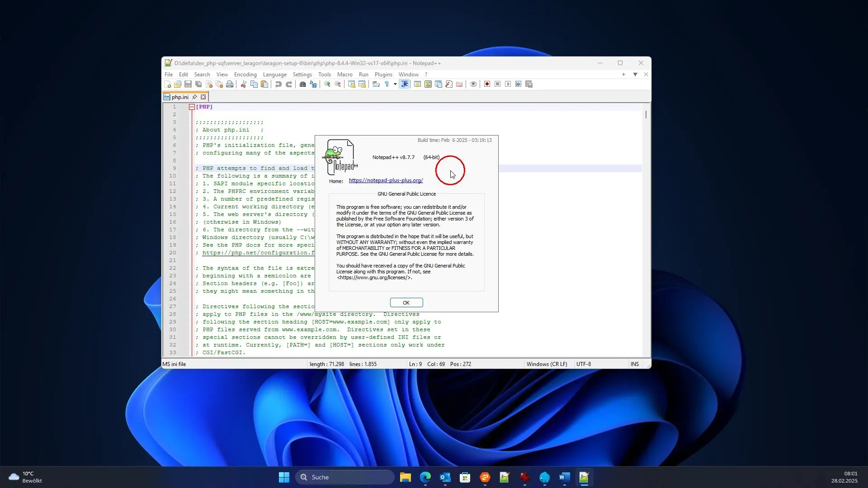This screenshot has width=868, height=488.
Task: Open Microsoft Word from taskbar
Action: [x=564, y=477]
